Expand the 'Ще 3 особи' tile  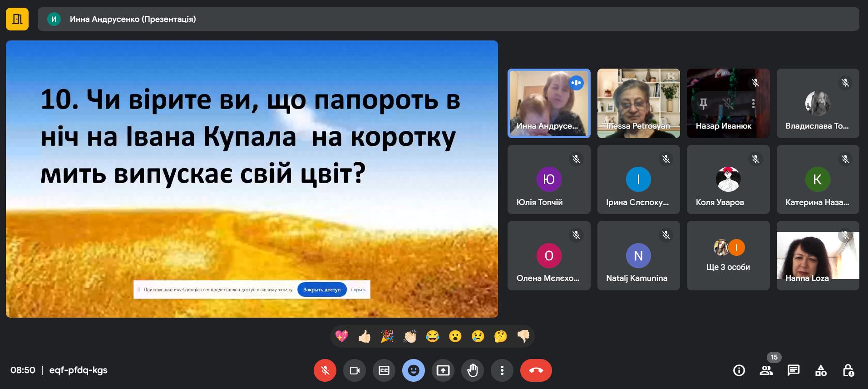[x=728, y=256]
